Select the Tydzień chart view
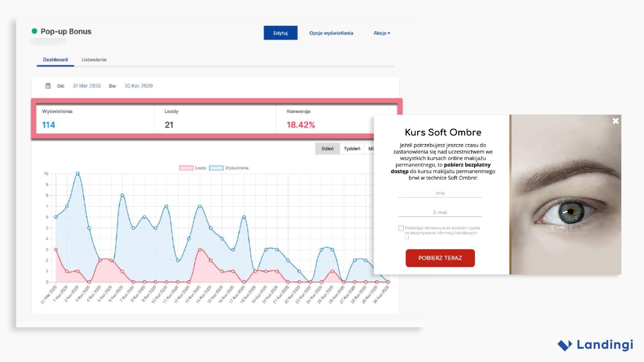The image size is (644, 362). pos(352,148)
